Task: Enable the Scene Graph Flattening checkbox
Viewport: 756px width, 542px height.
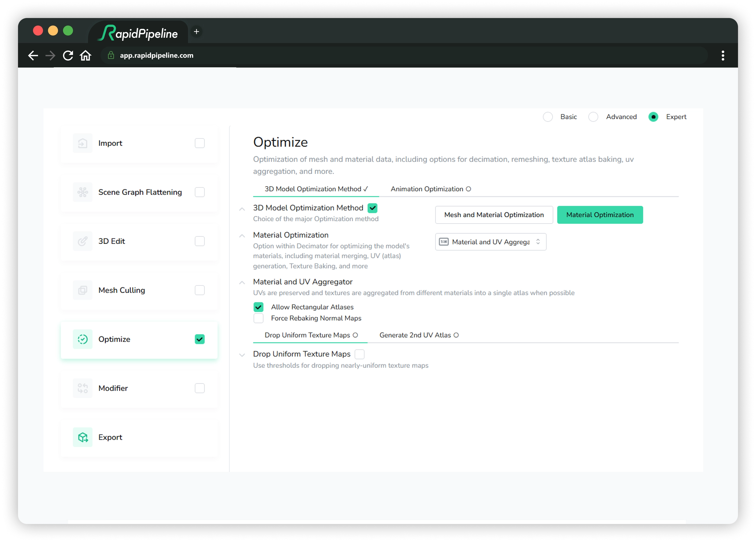Action: point(200,192)
